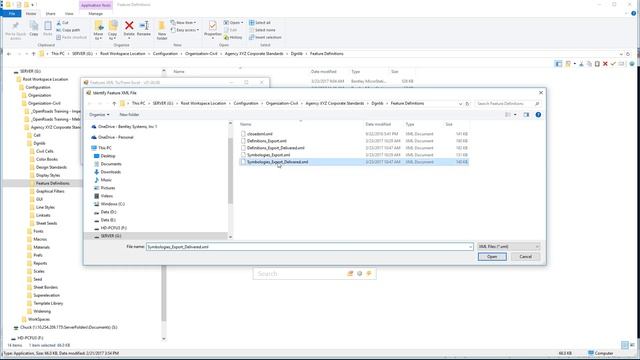Screen dimensions: 640x360
Task: Click Copy path in the ribbon
Action: pos(68,30)
